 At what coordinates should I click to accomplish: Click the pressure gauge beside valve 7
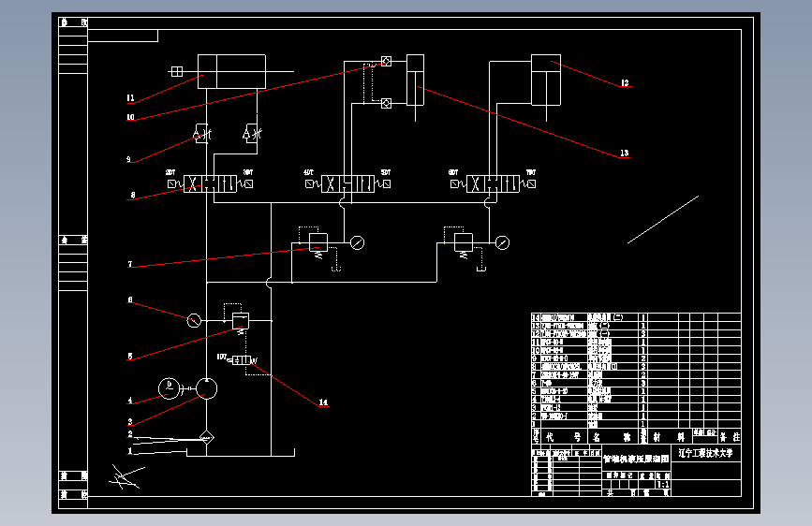click(x=358, y=242)
